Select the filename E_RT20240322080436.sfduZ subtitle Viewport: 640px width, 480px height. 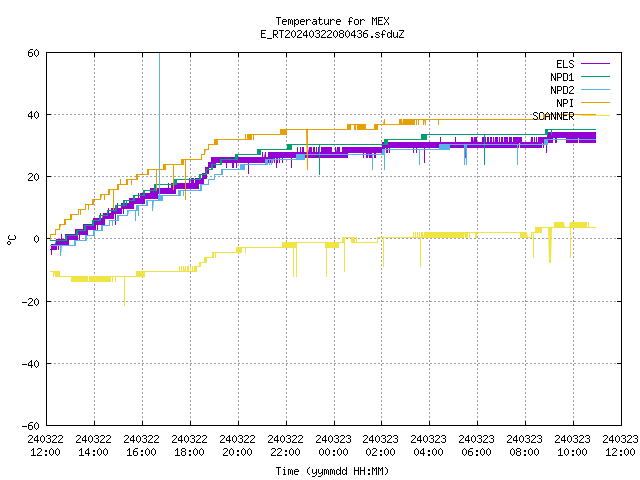(332, 34)
